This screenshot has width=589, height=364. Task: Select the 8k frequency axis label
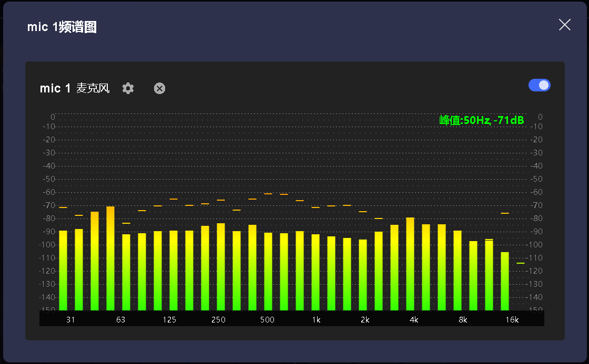(x=463, y=320)
